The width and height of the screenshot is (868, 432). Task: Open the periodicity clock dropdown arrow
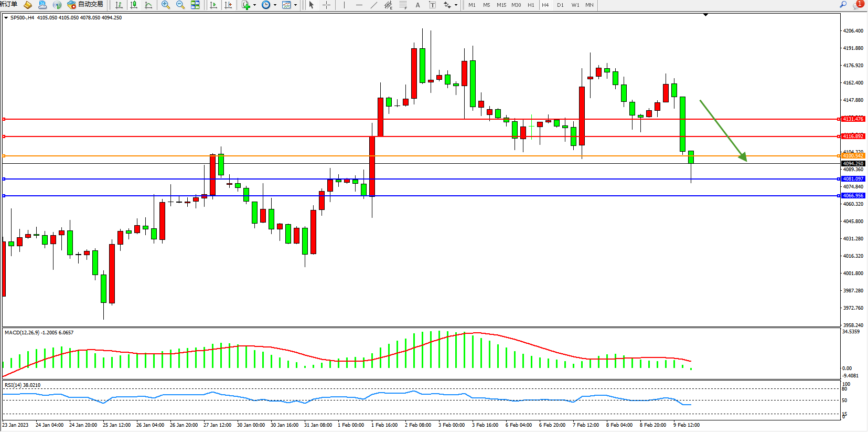(275, 5)
